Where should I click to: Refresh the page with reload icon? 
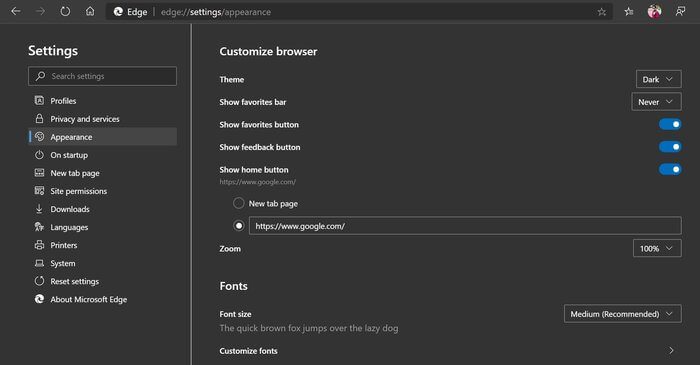(65, 12)
